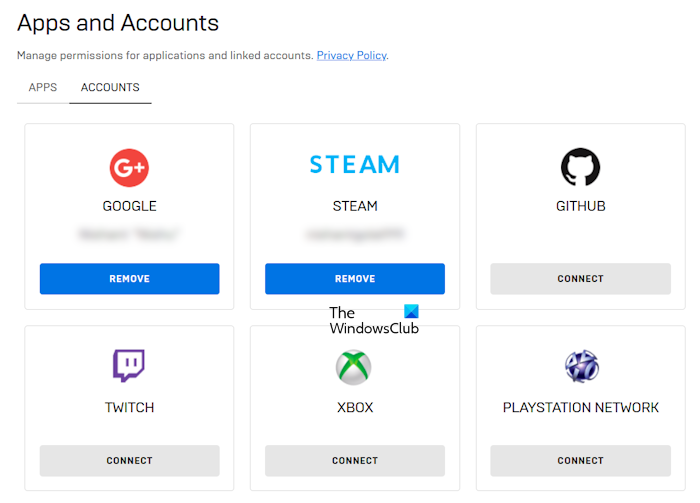Open the Privacy Policy link

pos(351,56)
